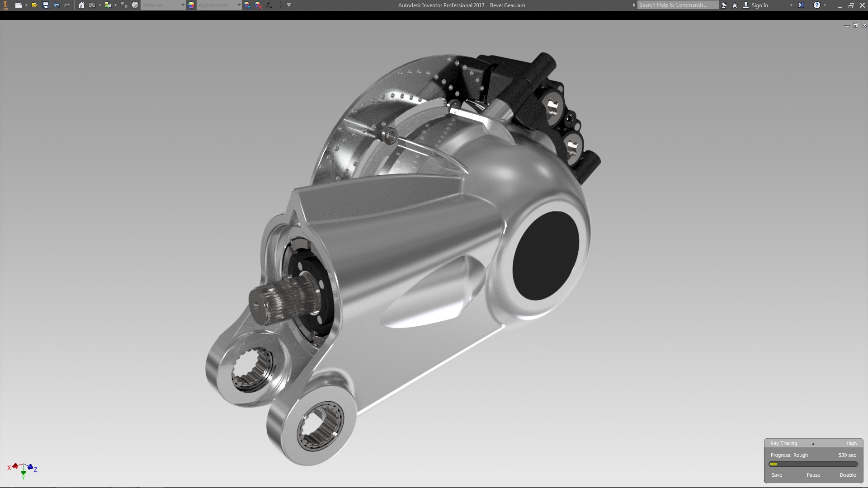Disable ray tracing in render panel

click(x=847, y=475)
